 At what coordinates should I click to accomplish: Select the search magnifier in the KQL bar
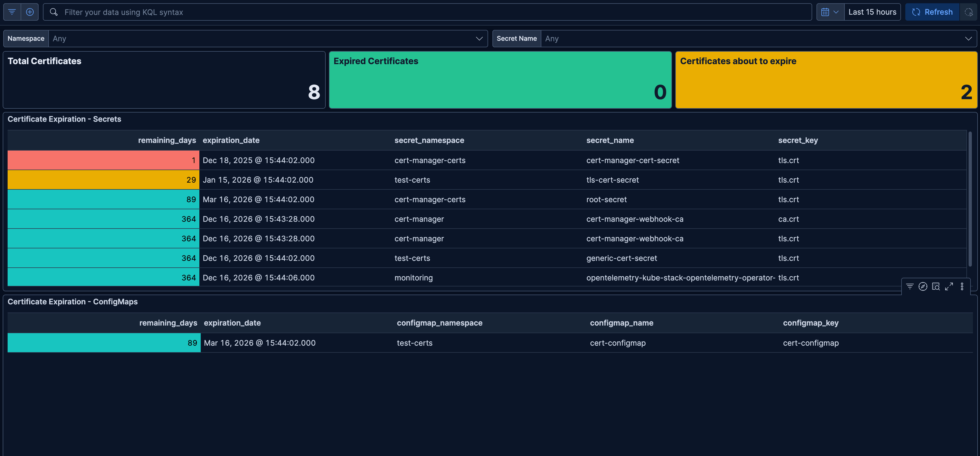click(x=54, y=12)
